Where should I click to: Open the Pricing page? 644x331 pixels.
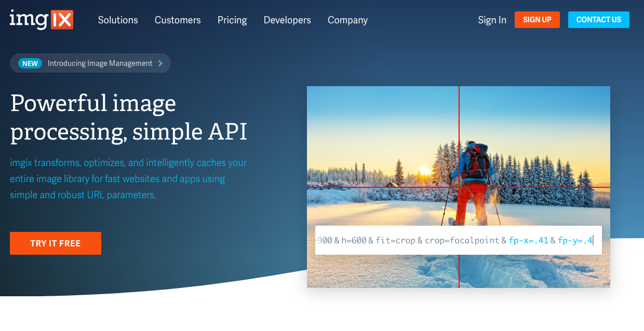coord(232,20)
